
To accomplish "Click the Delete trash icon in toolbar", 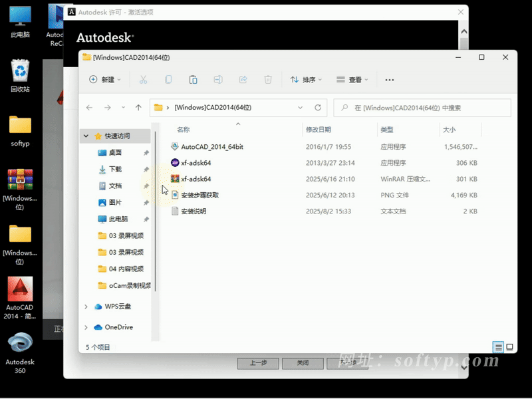I will pos(268,80).
